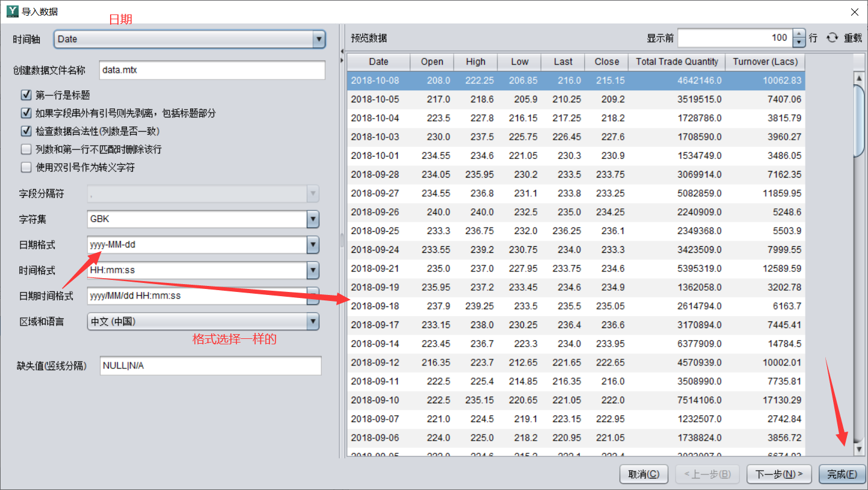Click the preview table vertical scrollbar thumb
The width and height of the screenshot is (868, 490).
(x=859, y=120)
